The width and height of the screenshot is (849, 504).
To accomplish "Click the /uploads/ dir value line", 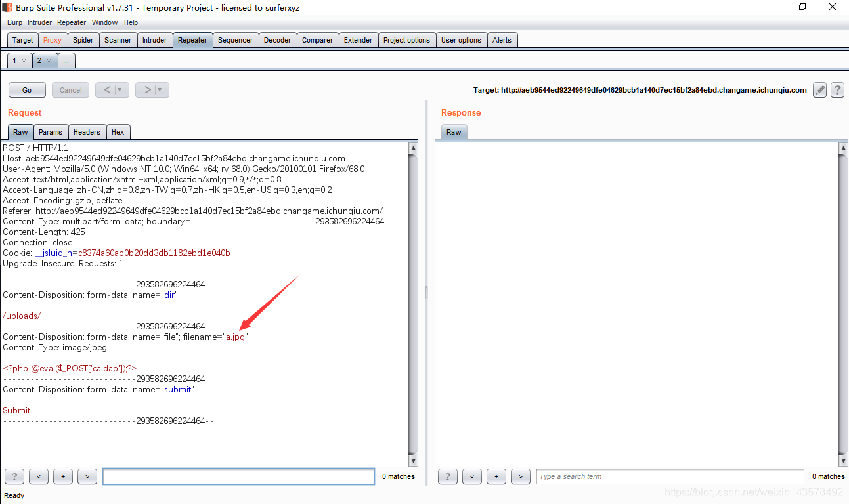I will click(22, 316).
